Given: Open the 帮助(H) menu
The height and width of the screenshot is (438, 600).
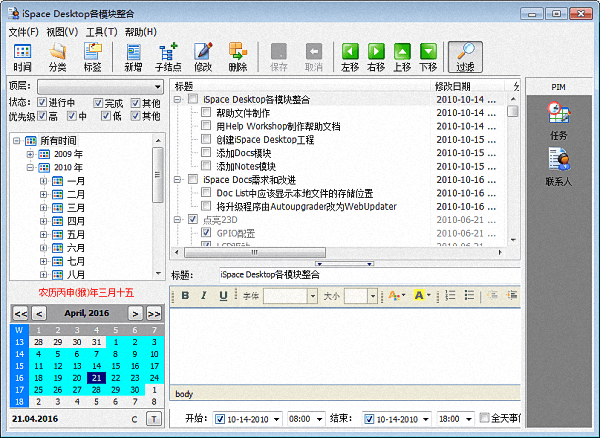Looking at the screenshot, I should coord(141,32).
